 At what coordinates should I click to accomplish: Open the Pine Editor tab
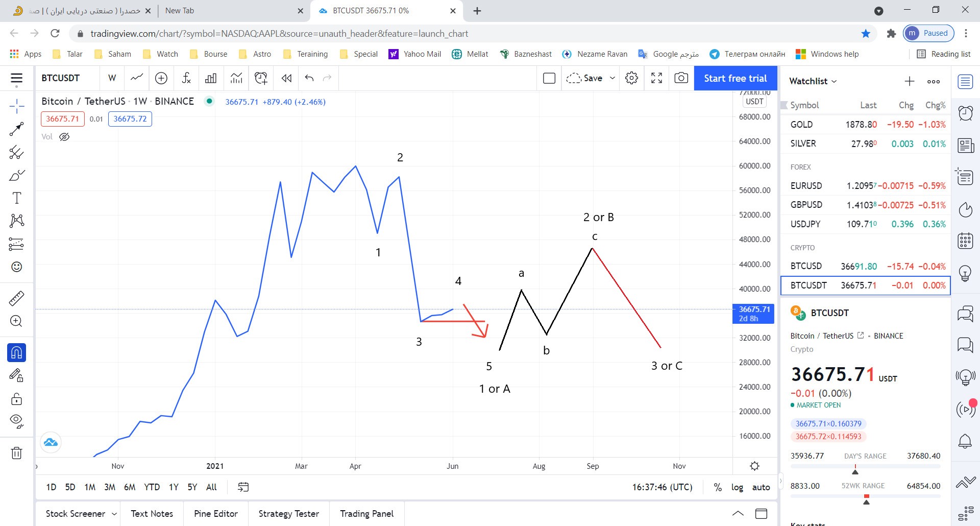click(x=216, y=514)
